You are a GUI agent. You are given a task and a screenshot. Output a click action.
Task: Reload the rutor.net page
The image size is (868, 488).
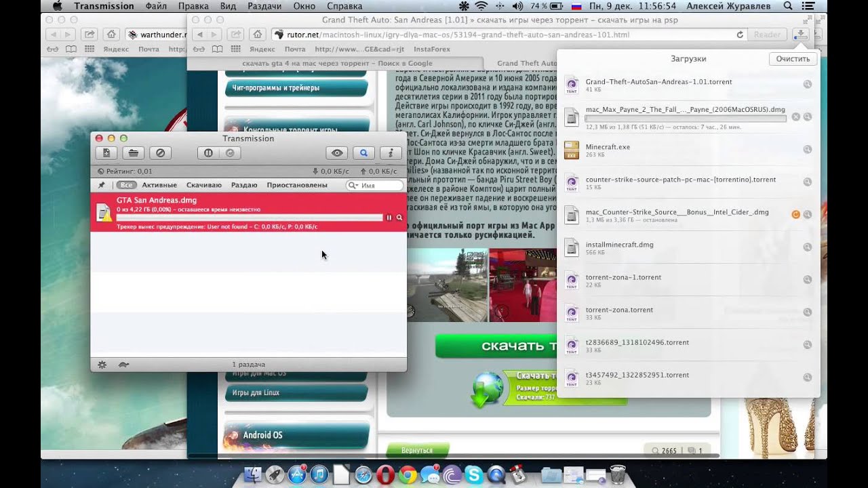[x=740, y=35]
